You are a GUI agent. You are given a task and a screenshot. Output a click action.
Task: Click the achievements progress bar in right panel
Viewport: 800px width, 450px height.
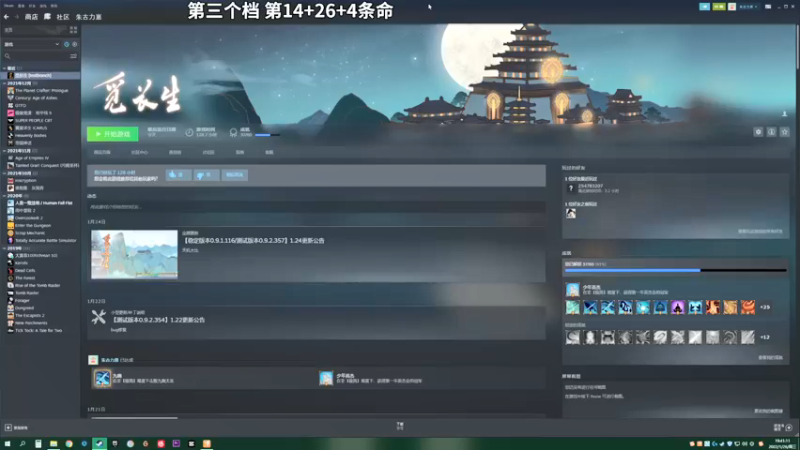pyautogui.click(x=676, y=270)
